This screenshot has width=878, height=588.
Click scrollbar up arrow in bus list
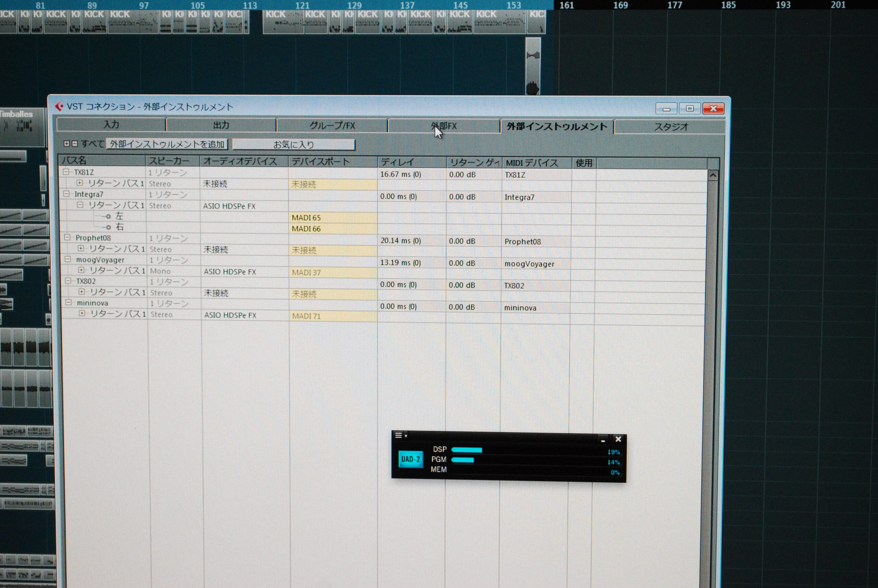tap(713, 175)
